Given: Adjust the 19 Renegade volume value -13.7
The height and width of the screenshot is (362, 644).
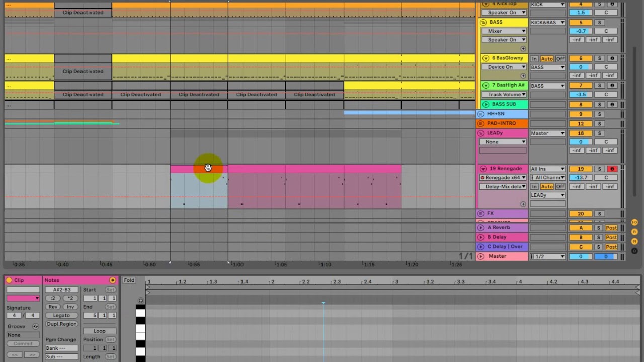Looking at the screenshot, I should (x=581, y=178).
